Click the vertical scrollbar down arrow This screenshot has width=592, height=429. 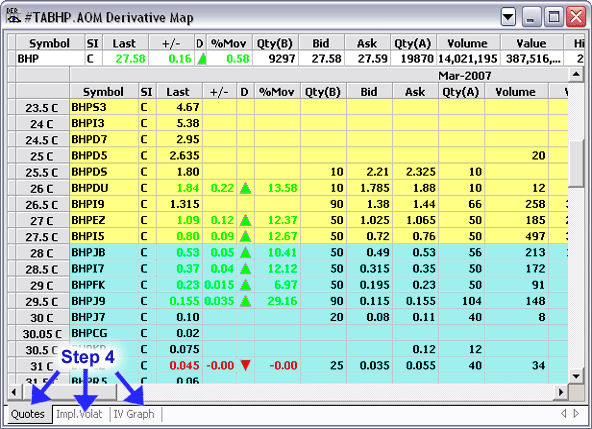(x=576, y=376)
